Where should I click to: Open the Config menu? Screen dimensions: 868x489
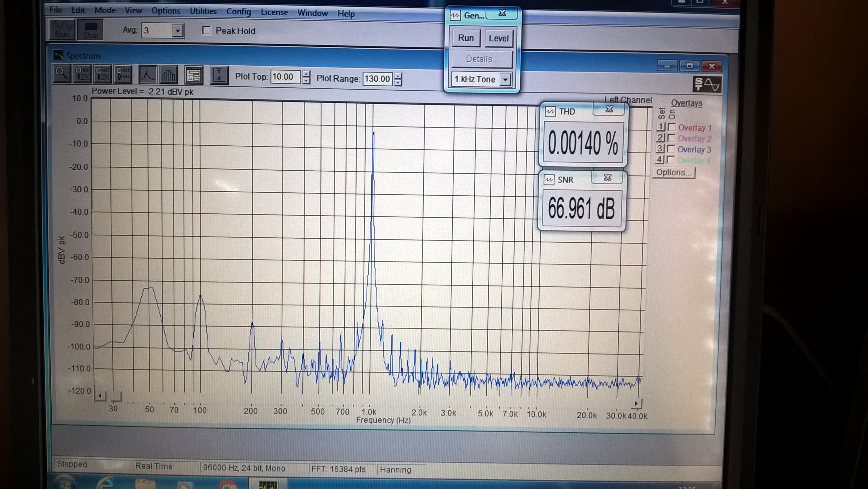point(239,12)
